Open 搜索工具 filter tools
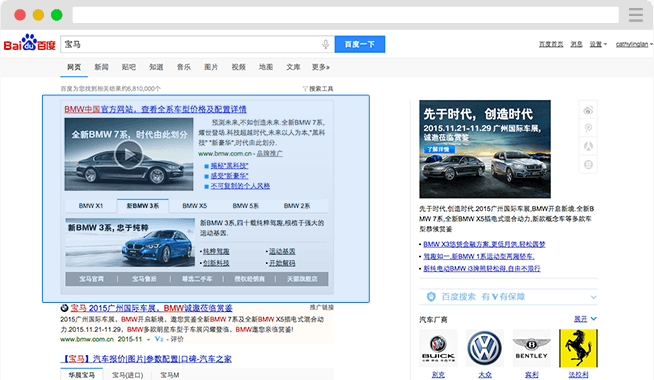 click(318, 88)
